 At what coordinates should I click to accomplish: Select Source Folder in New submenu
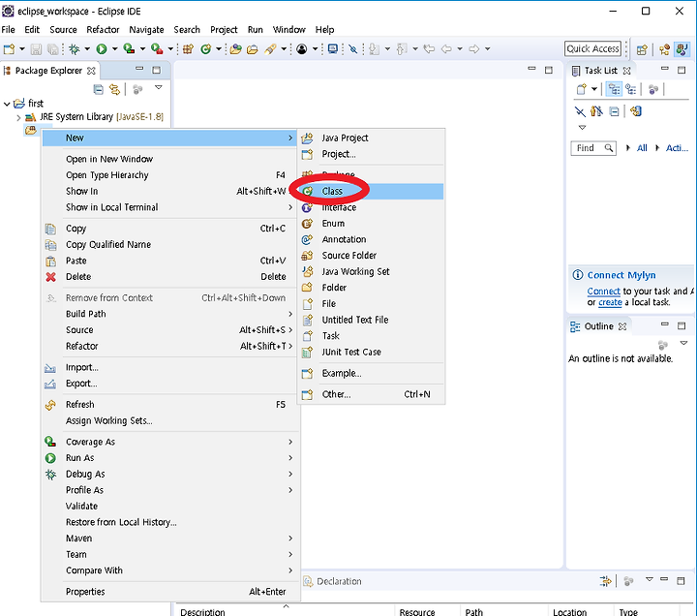click(x=372, y=256)
